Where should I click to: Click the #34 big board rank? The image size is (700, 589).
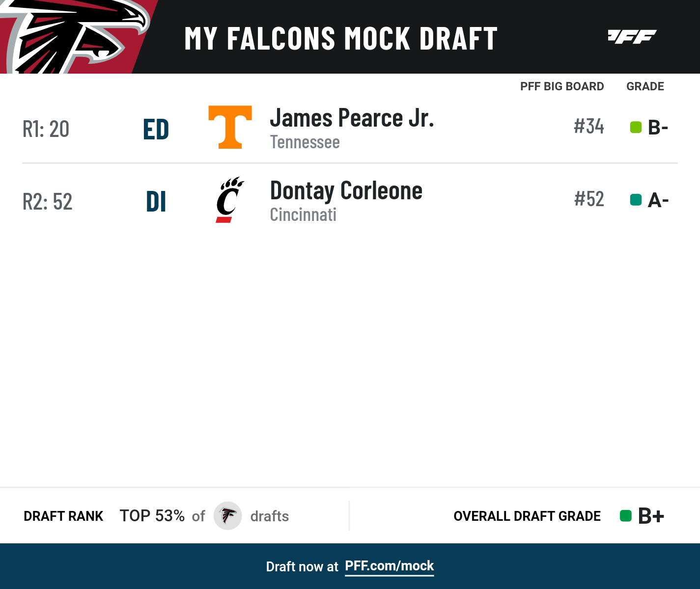[x=588, y=127]
